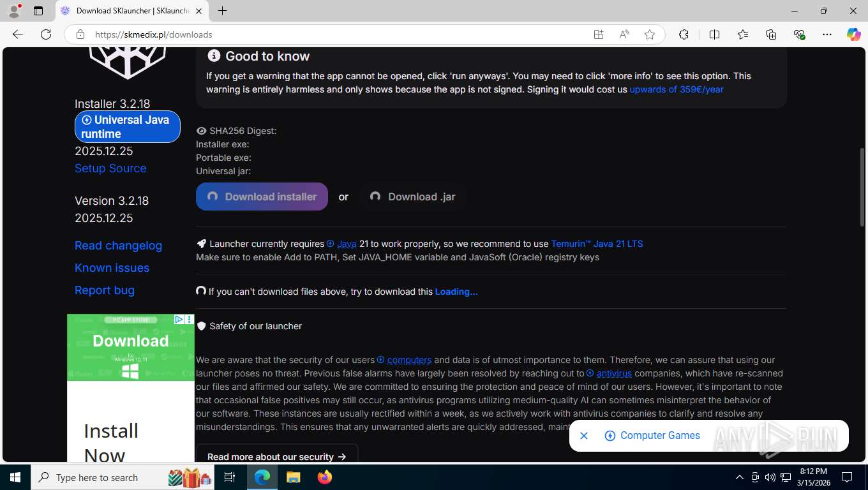
Task: Click the Good to know info icon
Action: 214,56
